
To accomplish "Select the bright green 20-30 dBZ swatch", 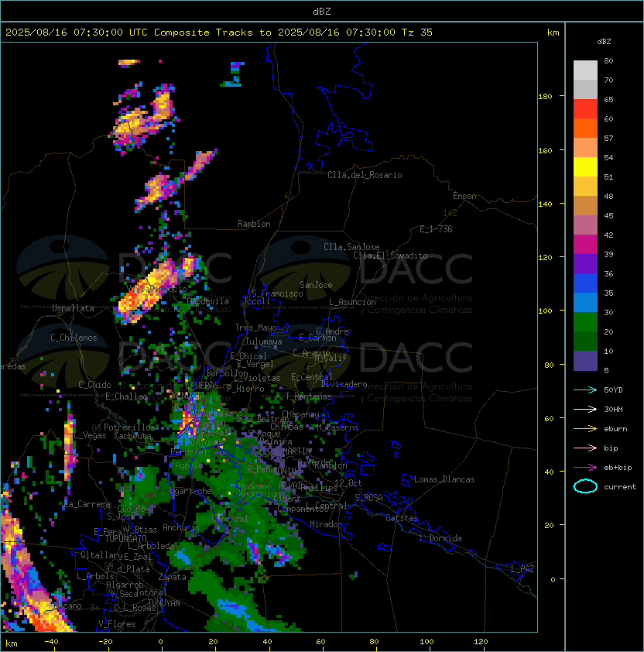I will tap(585, 322).
